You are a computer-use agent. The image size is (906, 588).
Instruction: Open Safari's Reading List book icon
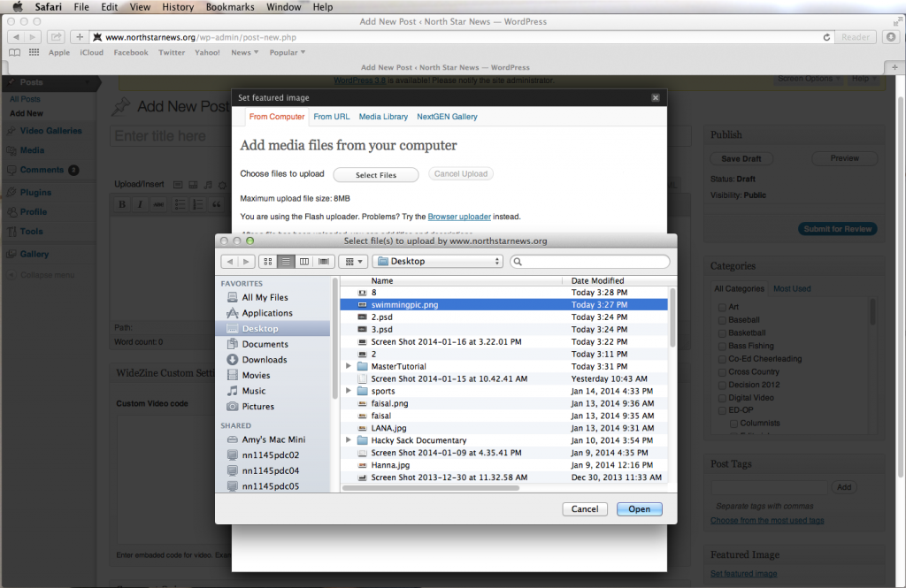14,52
